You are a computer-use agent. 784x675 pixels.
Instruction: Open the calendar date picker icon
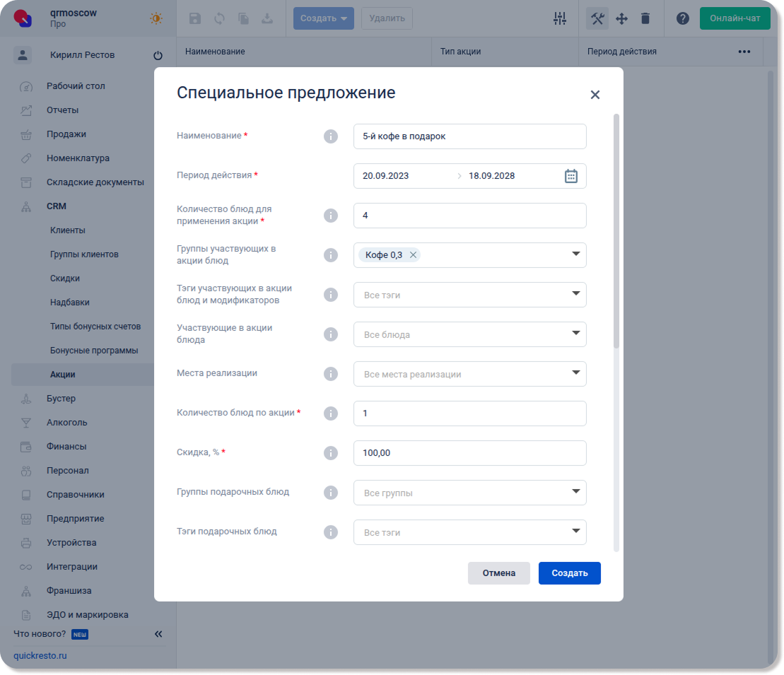tap(571, 176)
